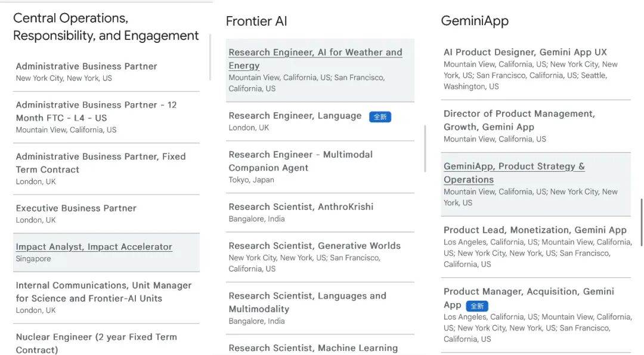
Task: Open Research Engineer, Language job in London
Action: [295, 116]
